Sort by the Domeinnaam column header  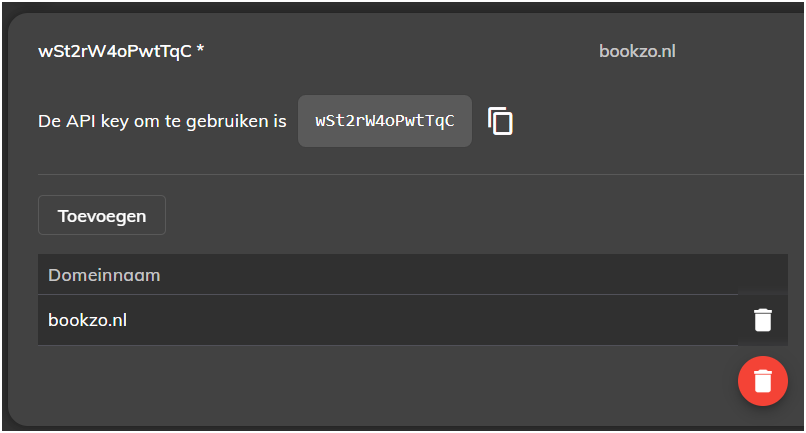(x=104, y=275)
